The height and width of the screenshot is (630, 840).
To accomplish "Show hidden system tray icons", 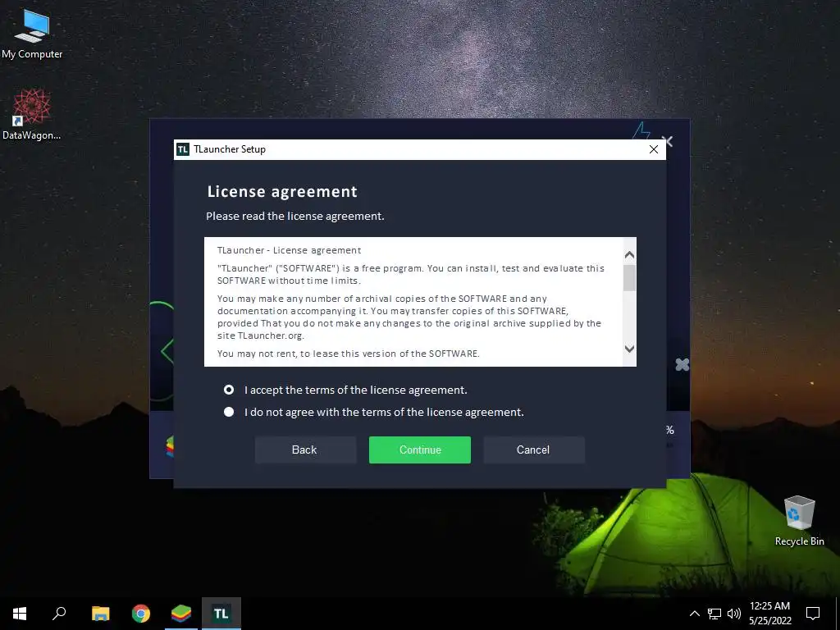I will pyautogui.click(x=694, y=614).
